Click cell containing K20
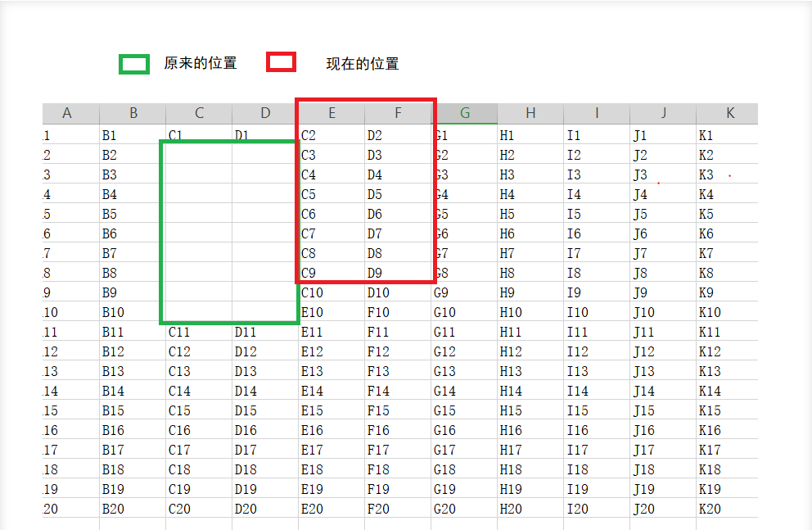This screenshot has height=530, width=812. [x=727, y=509]
